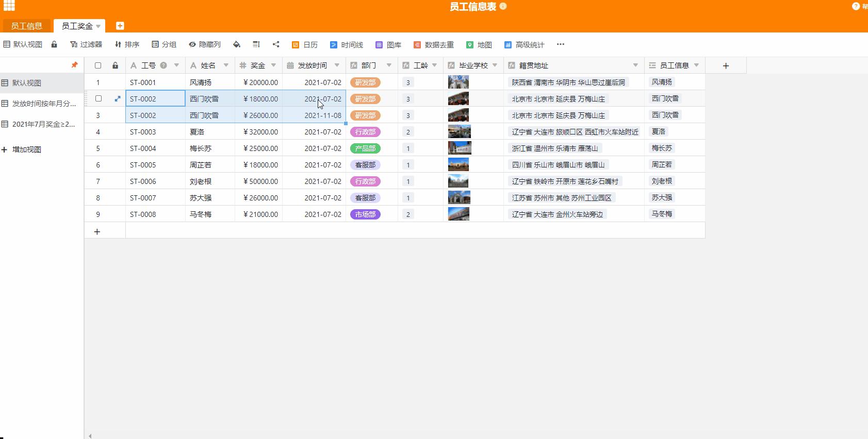Click the view lock icon in toolbar

click(54, 44)
